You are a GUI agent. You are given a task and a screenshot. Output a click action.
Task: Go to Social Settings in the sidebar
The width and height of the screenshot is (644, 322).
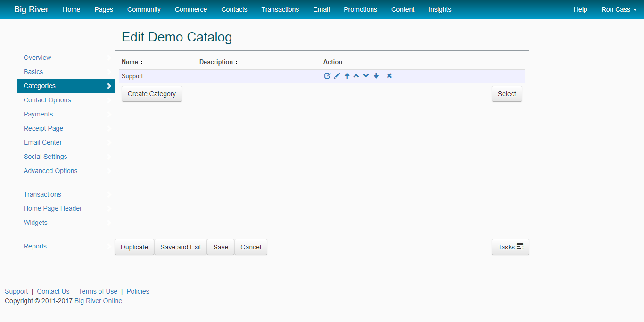66,157
